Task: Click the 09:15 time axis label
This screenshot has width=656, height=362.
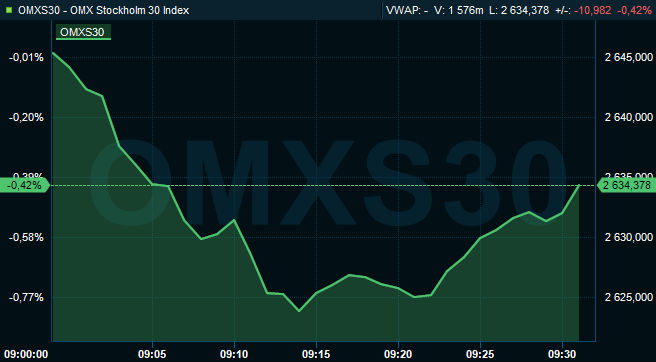Action: [x=316, y=355]
